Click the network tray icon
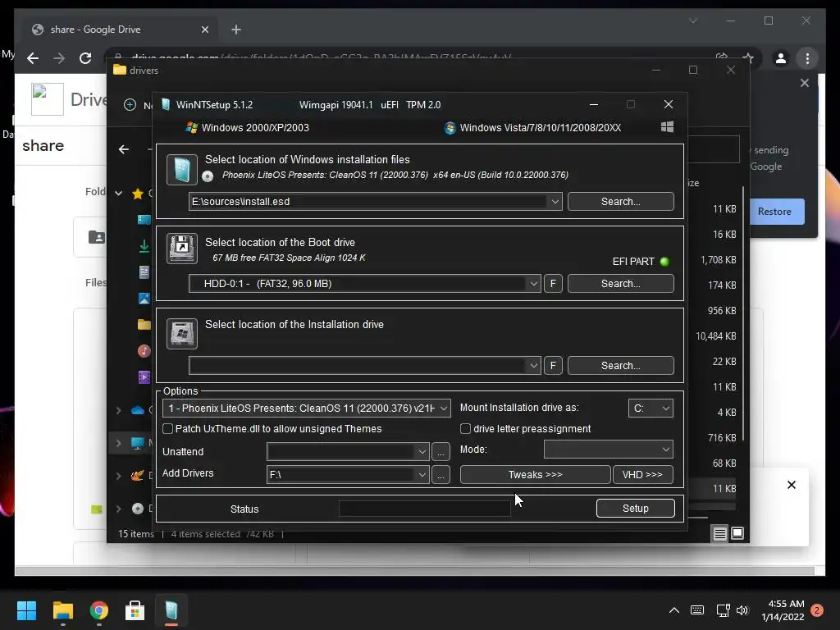The width and height of the screenshot is (840, 630). (x=723, y=610)
